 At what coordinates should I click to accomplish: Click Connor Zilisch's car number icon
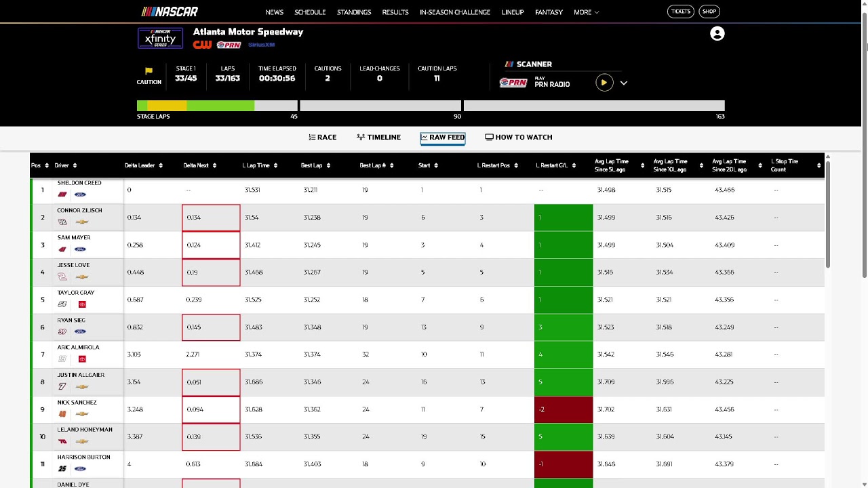[x=62, y=222]
